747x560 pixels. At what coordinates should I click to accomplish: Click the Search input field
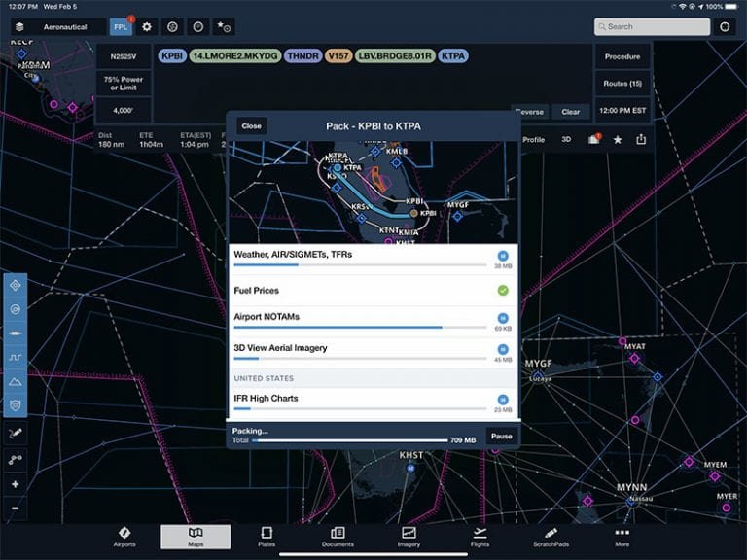653,27
